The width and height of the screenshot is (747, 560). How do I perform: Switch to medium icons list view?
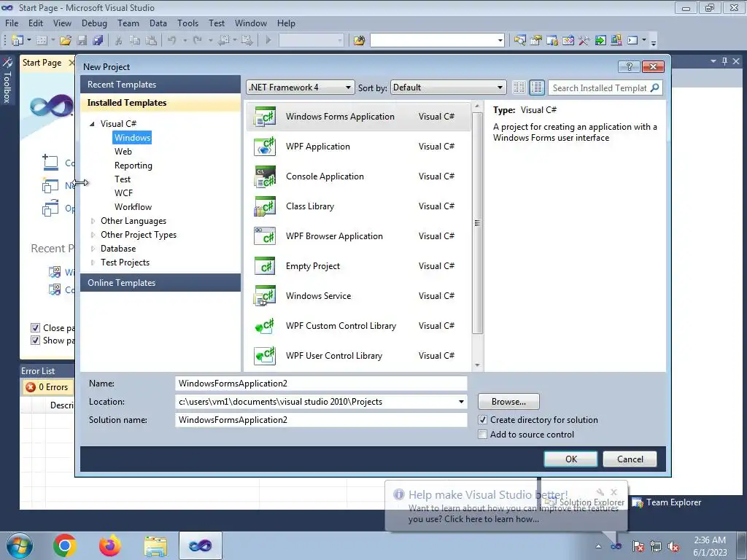pos(537,87)
